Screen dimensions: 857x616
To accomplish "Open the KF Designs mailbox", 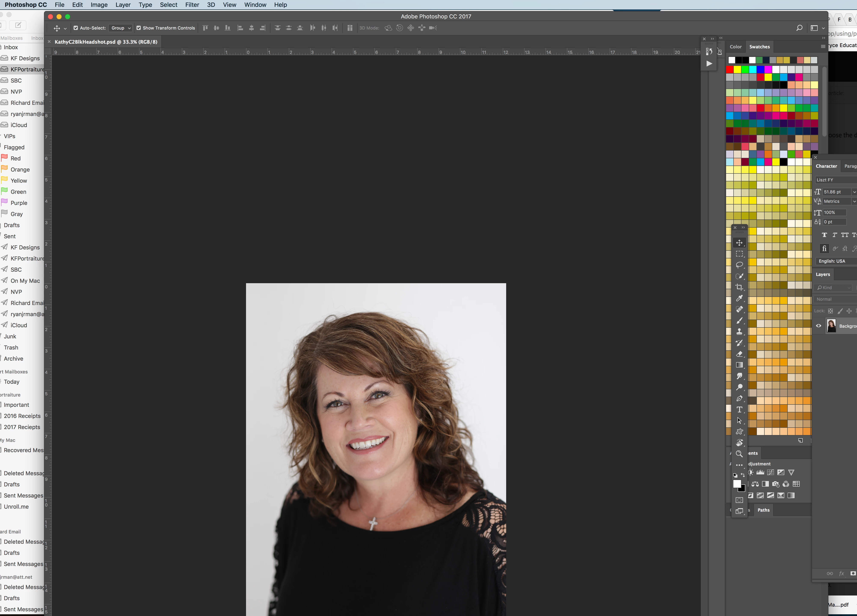I will [x=25, y=58].
